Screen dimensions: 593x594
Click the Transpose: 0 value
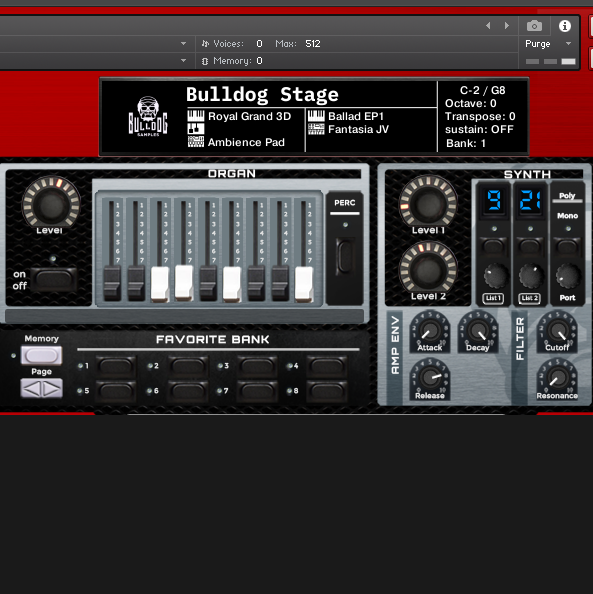[480, 116]
